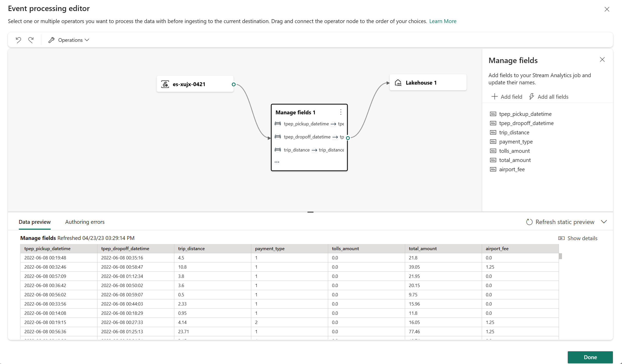This screenshot has height=364, width=622.
Task: Click the Show details icon
Action: pyautogui.click(x=561, y=238)
